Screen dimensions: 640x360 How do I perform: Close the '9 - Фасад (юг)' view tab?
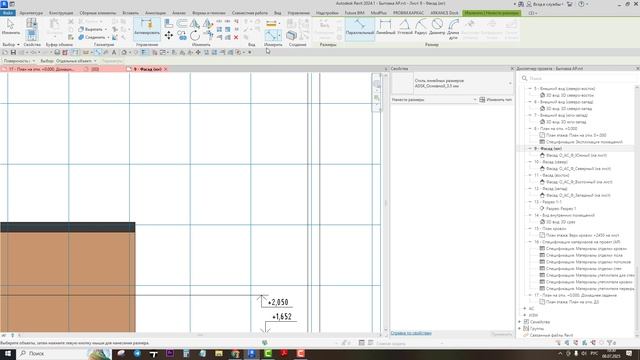166,69
